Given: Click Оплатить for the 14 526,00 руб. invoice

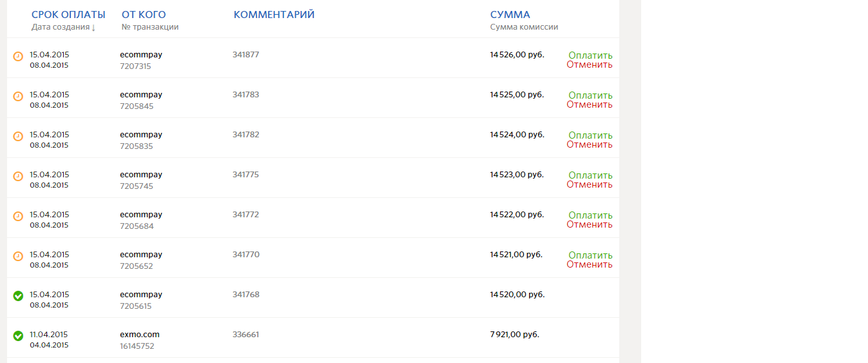Looking at the screenshot, I should [590, 55].
